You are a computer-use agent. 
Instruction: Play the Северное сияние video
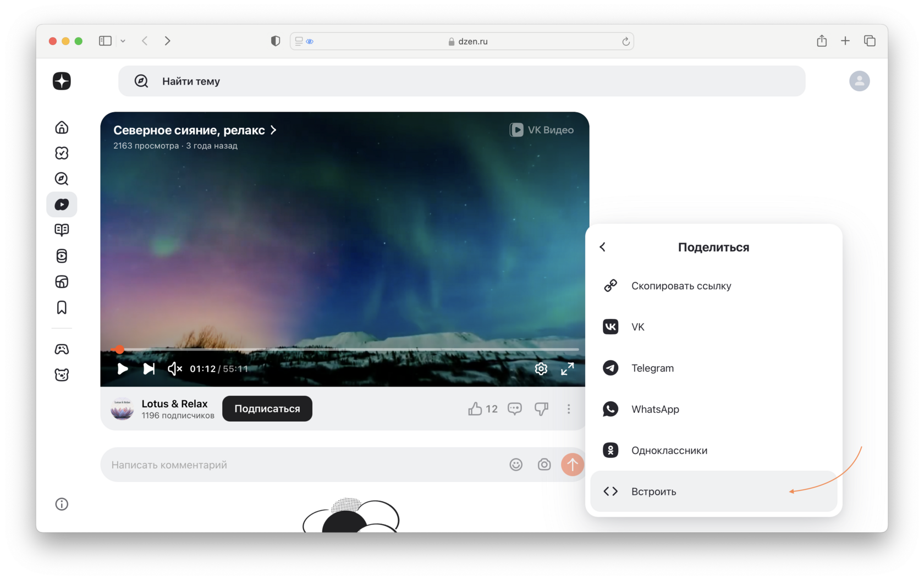coord(123,369)
